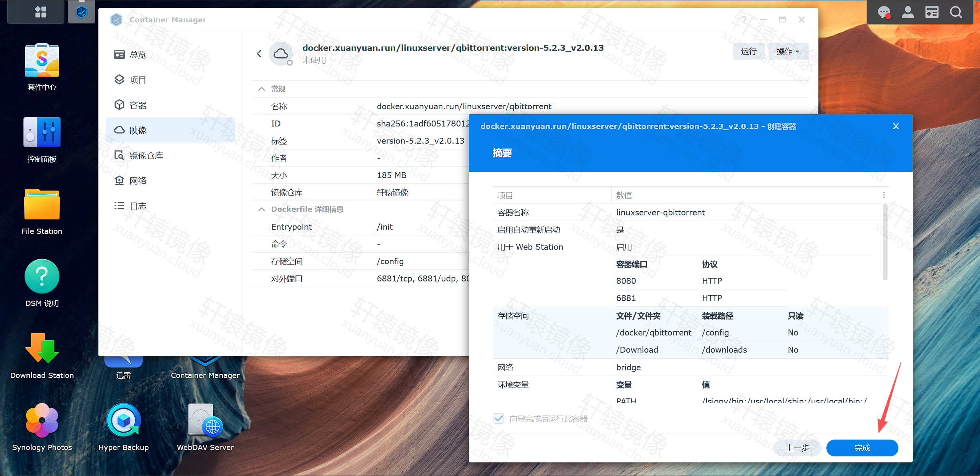
Task: Click the Container Manager taskbar icon
Action: (x=82, y=12)
